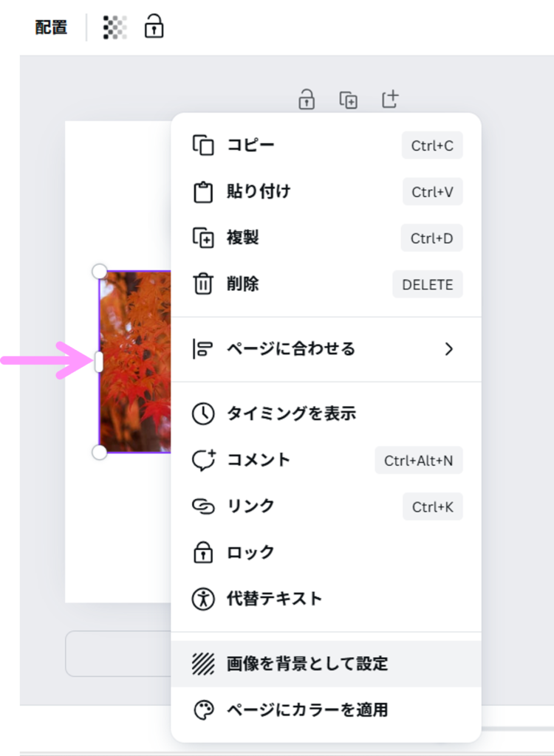The width and height of the screenshot is (554, 756).
Task: Toggle the lock icon in top toolbar
Action: 154,26
